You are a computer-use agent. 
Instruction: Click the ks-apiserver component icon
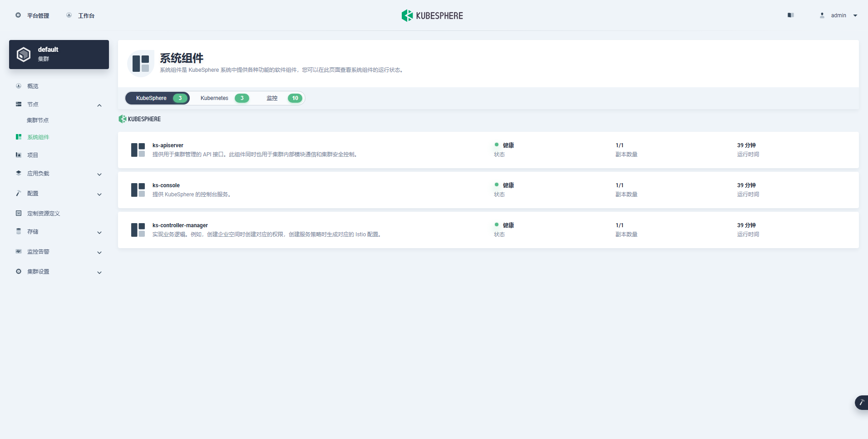click(138, 150)
